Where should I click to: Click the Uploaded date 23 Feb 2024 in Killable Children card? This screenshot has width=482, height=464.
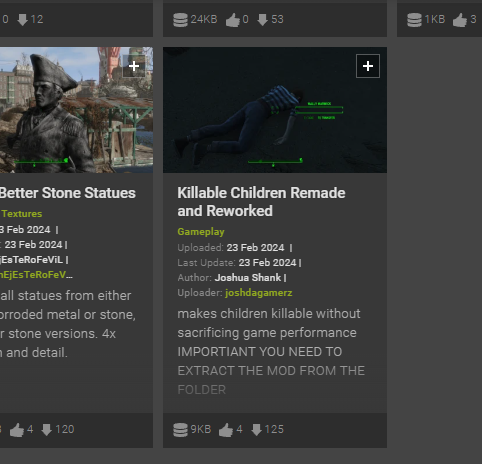pyautogui.click(x=255, y=248)
